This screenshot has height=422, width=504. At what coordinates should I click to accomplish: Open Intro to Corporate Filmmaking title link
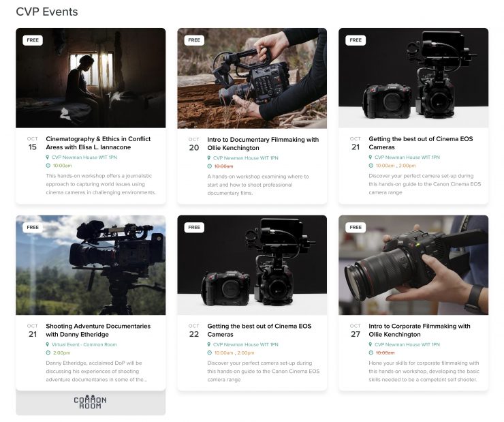(x=420, y=331)
